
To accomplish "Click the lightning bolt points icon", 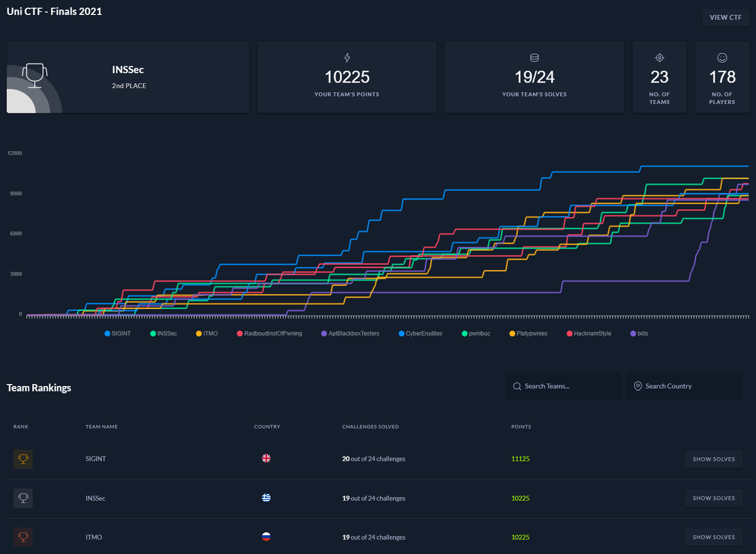I will point(346,58).
